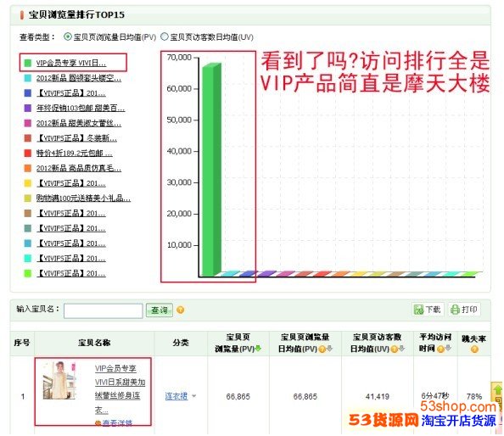Sort 日均值(UV) column with gray arrow
The height and width of the screenshot is (436, 504).
click(x=401, y=349)
